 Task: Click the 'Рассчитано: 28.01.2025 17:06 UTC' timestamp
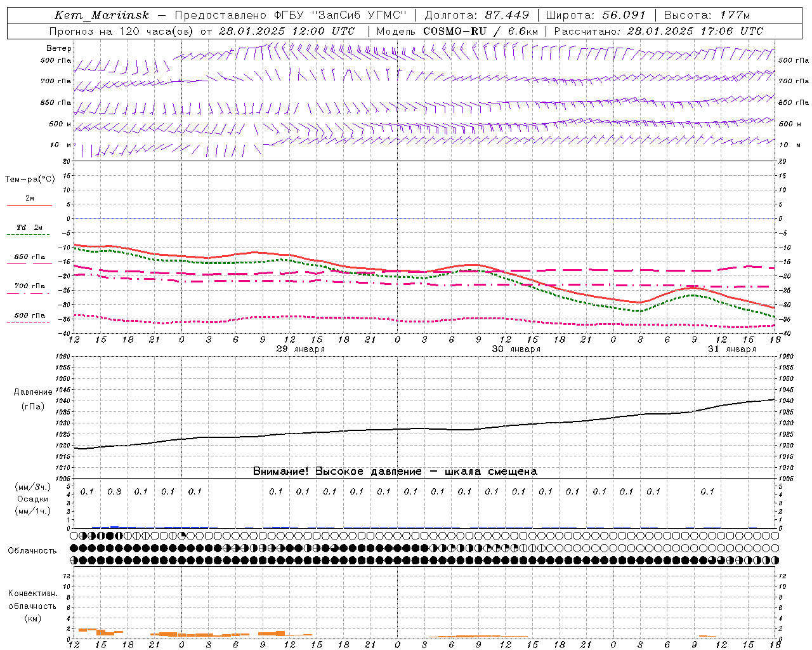point(658,31)
